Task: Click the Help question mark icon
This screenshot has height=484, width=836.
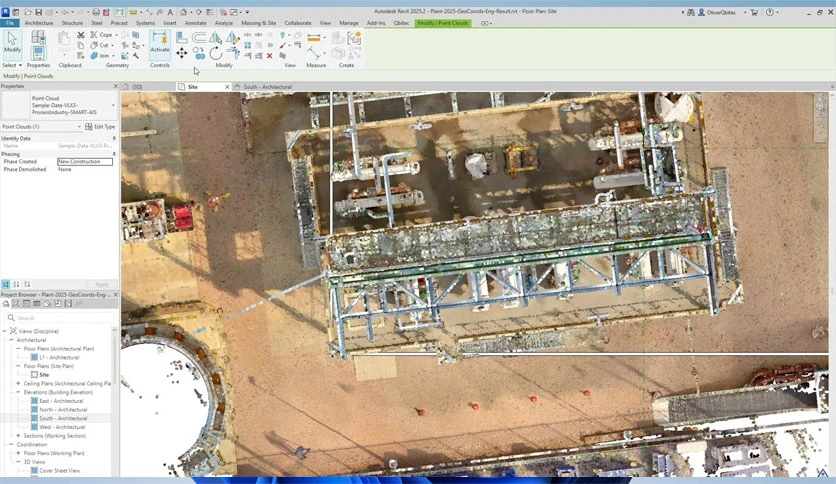Action: pyautogui.click(x=769, y=12)
